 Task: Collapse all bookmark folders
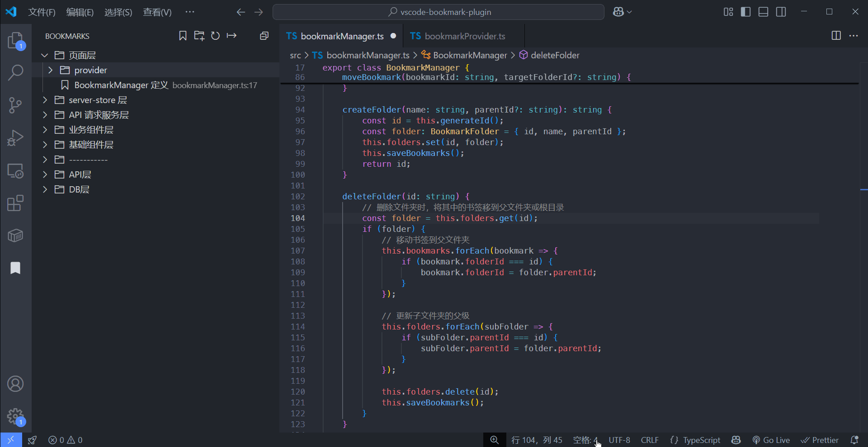(264, 36)
